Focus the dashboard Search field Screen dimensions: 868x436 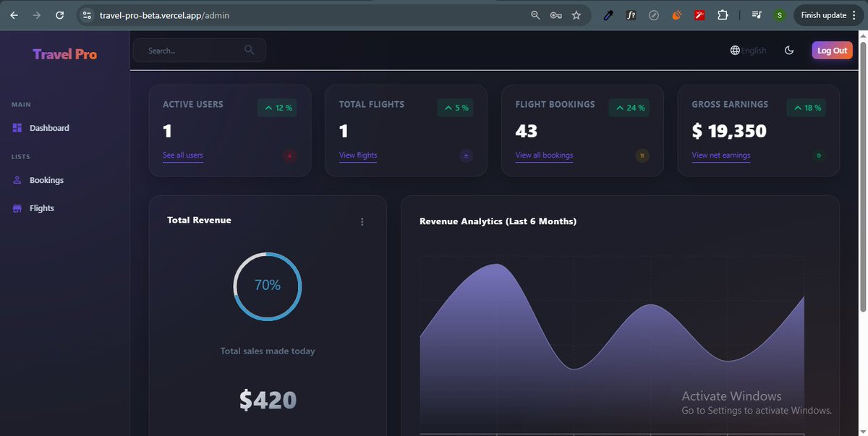[200, 50]
